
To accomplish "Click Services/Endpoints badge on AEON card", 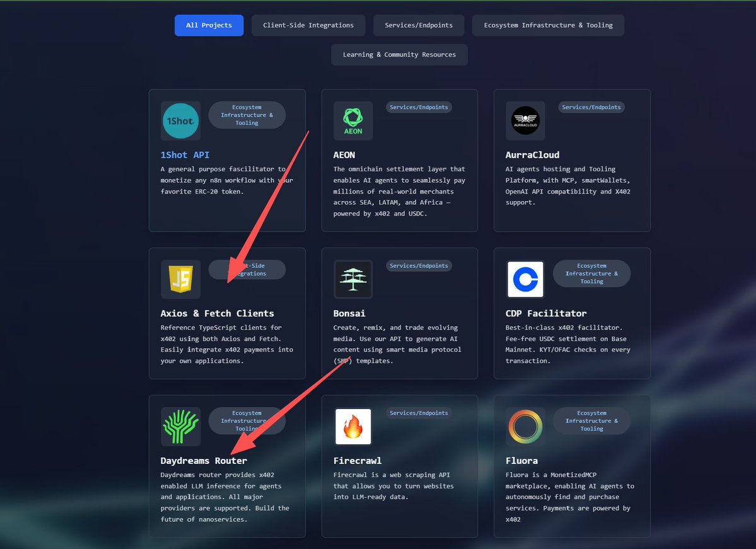I will point(418,107).
